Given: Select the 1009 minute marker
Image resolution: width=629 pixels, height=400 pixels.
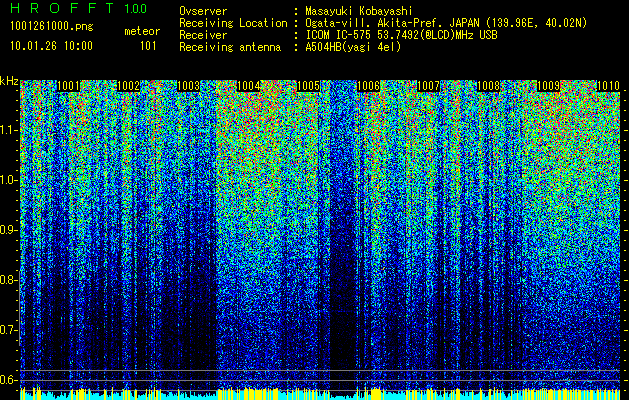Looking at the screenshot, I should pyautogui.click(x=548, y=86).
